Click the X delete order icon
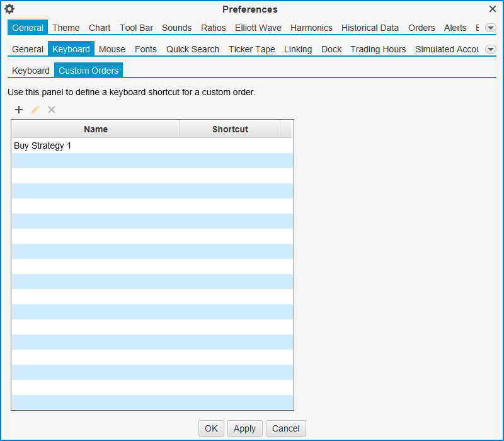The height and width of the screenshot is (441, 504). [x=52, y=110]
